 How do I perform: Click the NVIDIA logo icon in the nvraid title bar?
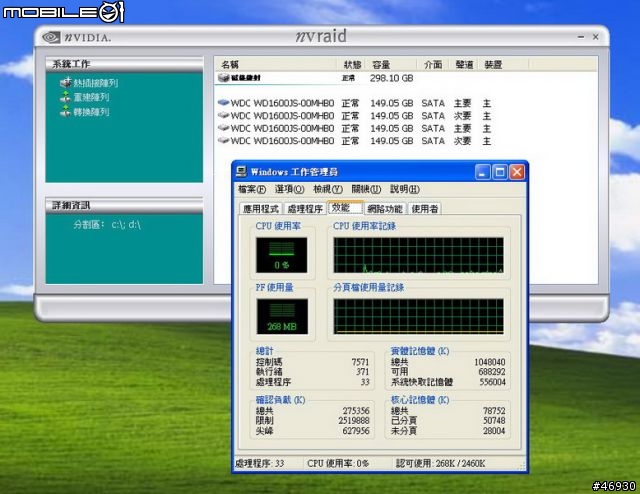click(x=51, y=38)
